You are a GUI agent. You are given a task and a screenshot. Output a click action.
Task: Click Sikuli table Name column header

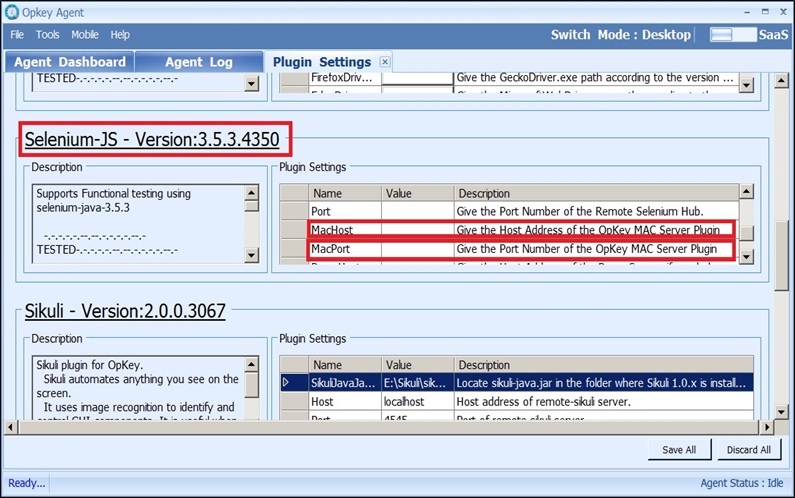[x=345, y=365]
